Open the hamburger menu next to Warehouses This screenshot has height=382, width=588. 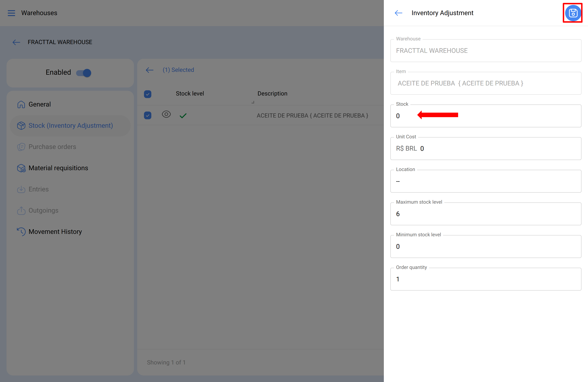[11, 13]
